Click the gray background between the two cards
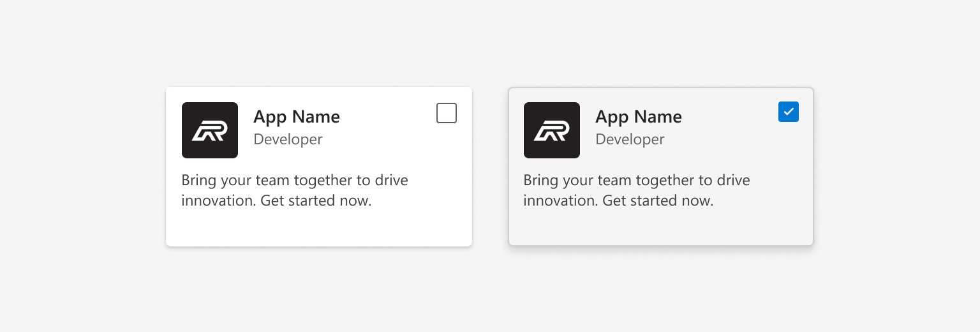This screenshot has width=980, height=332. pos(490,167)
